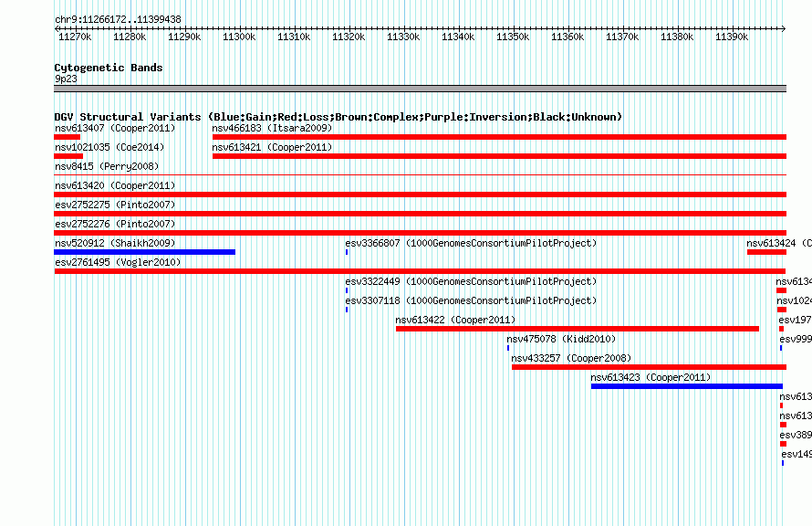The width and height of the screenshot is (812, 526).
Task: Click the red bar under nsv433257
Action: coord(649,367)
